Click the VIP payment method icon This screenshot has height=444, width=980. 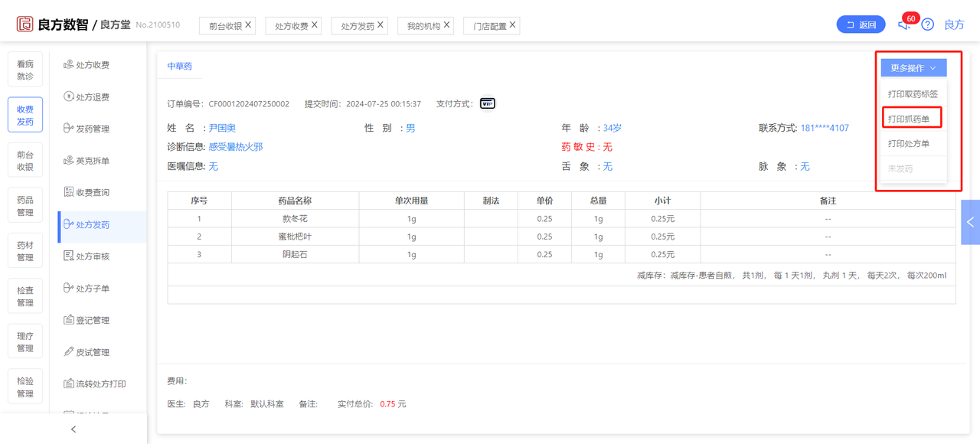pos(488,103)
